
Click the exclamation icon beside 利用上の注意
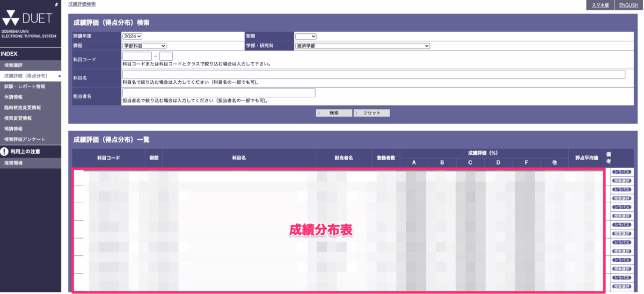click(x=4, y=152)
